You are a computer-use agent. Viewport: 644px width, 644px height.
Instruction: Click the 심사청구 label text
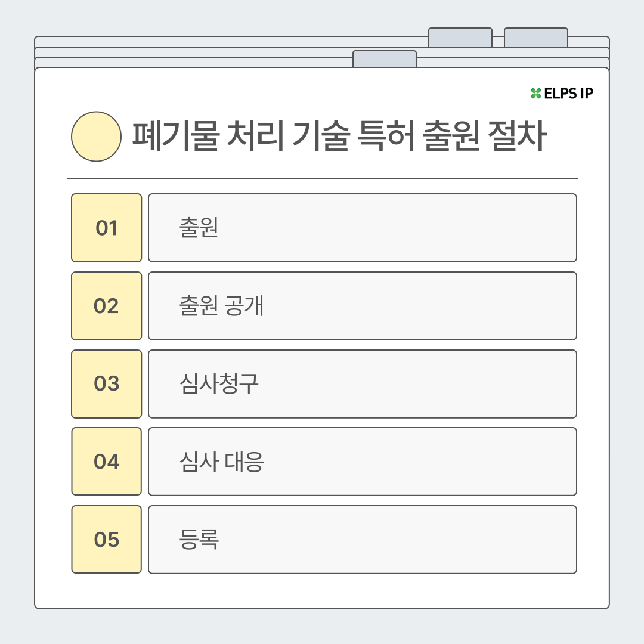pos(219,384)
